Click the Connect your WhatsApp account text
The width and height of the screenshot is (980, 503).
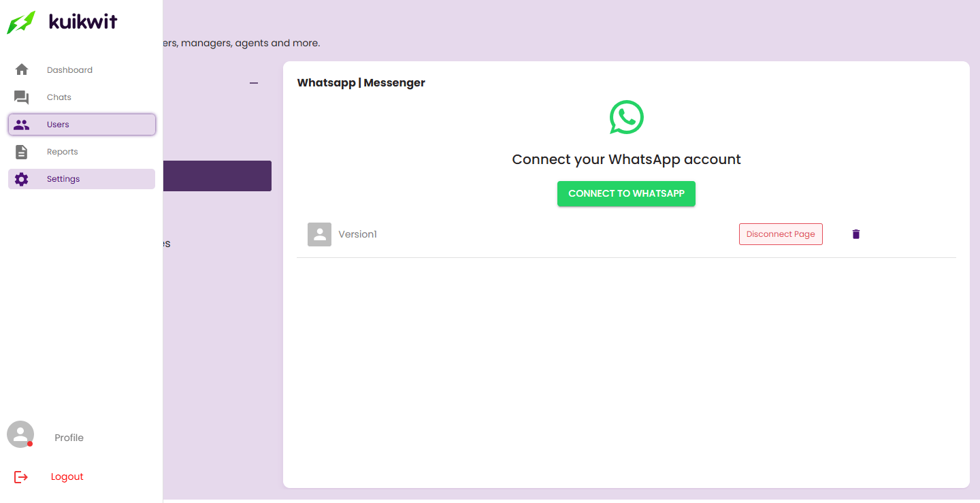(x=626, y=159)
